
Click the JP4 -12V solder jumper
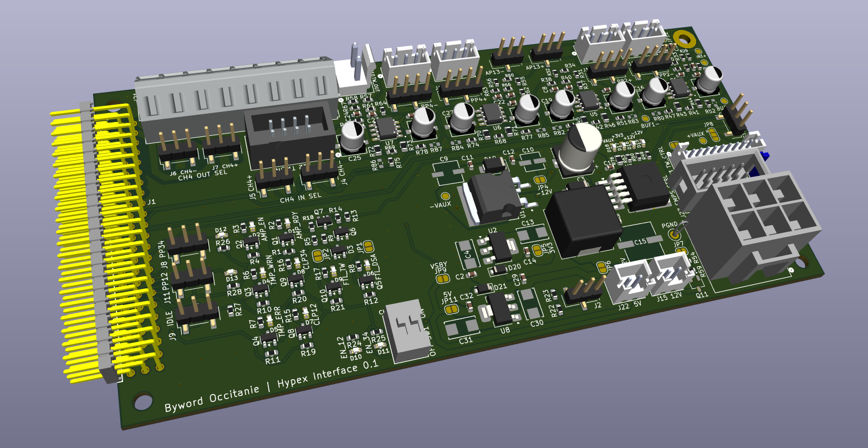[540, 180]
